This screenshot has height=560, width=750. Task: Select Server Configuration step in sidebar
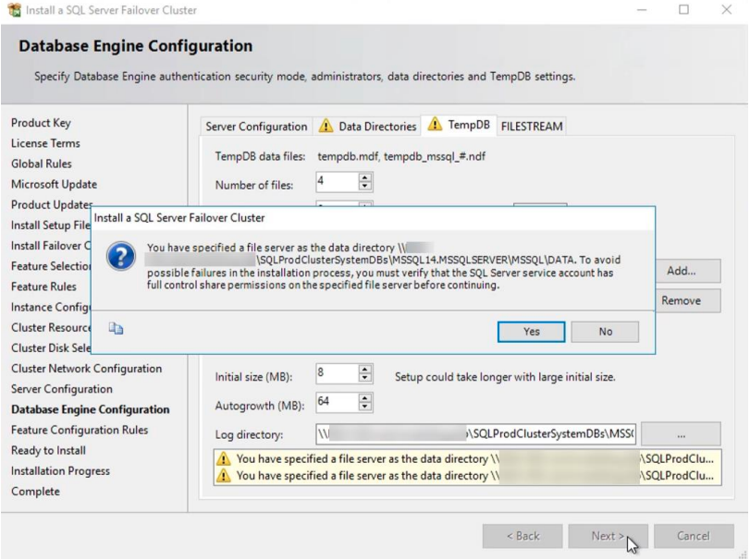pos(62,389)
